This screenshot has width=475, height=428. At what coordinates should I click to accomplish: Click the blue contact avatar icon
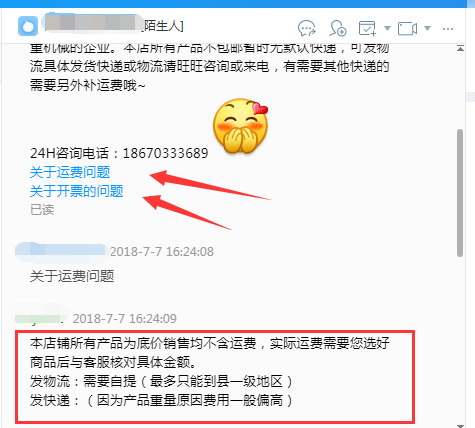coord(28,26)
